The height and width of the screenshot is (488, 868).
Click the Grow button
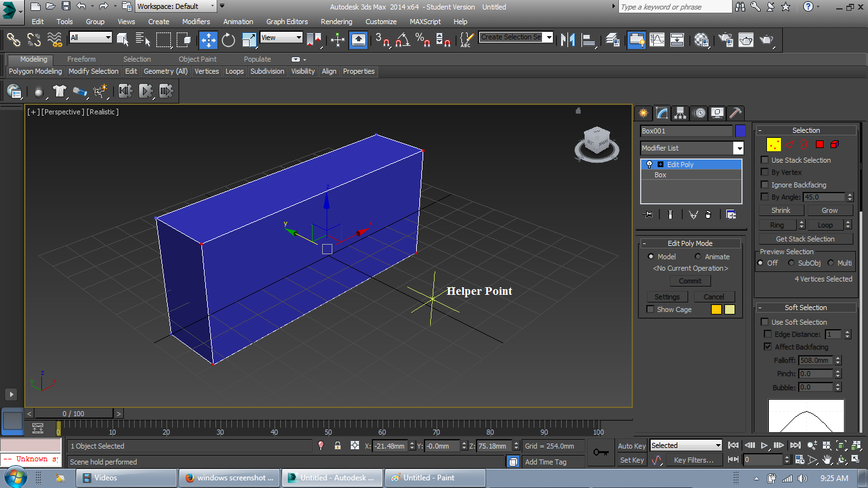830,210
